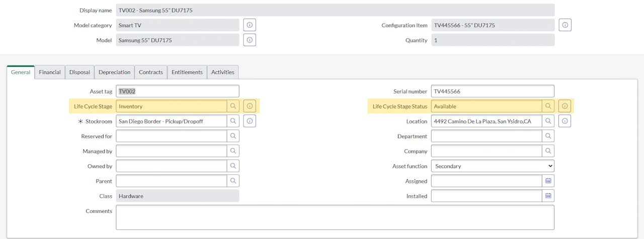The width and height of the screenshot is (644, 239).
Task: Open Owned by lookup magnifier
Action: (x=233, y=166)
